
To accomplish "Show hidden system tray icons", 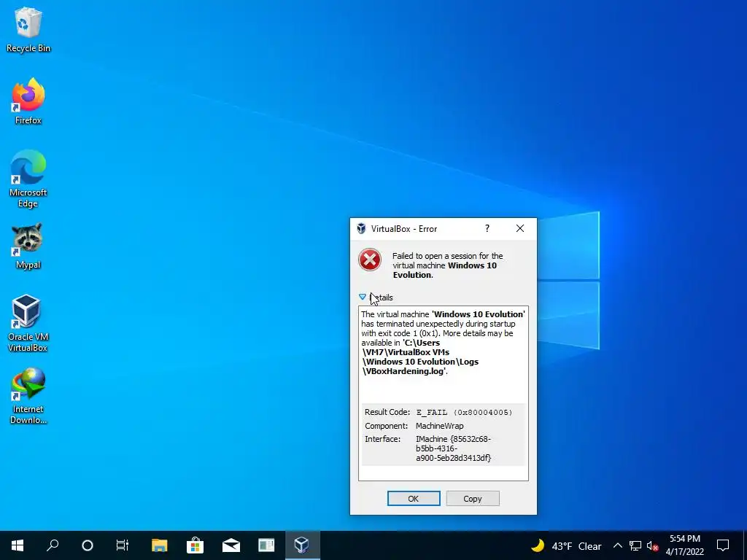I will point(617,545).
